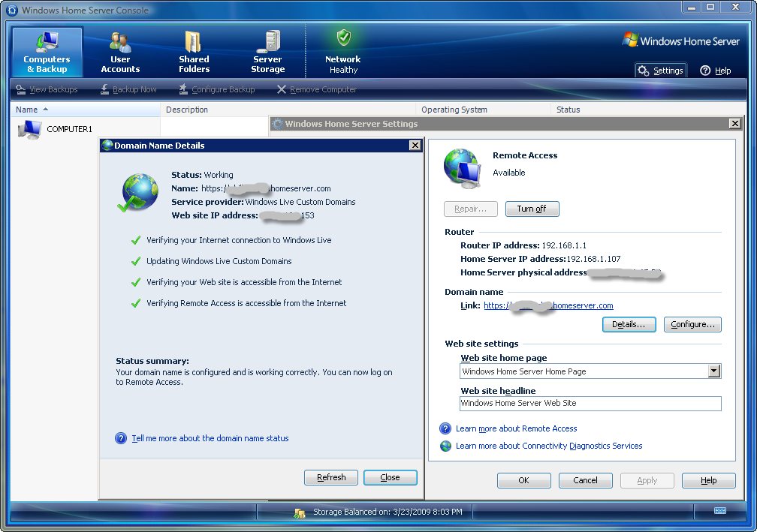Open the Configure domain name button
The width and height of the screenshot is (757, 532).
click(692, 325)
